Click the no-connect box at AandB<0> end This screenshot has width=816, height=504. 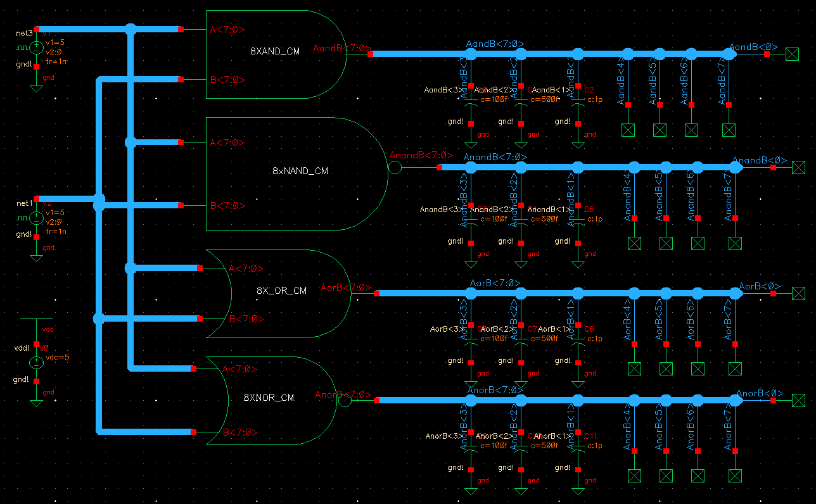tap(792, 54)
